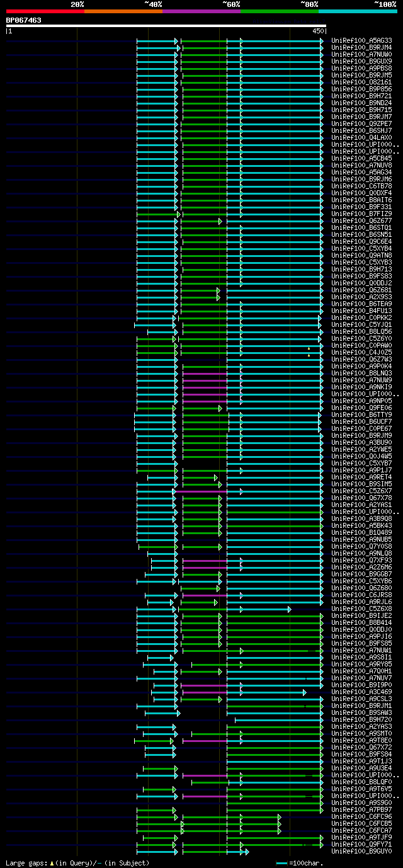Click the white query sequence ruler bar
This screenshot has width=403, height=868.
(x=166, y=26)
